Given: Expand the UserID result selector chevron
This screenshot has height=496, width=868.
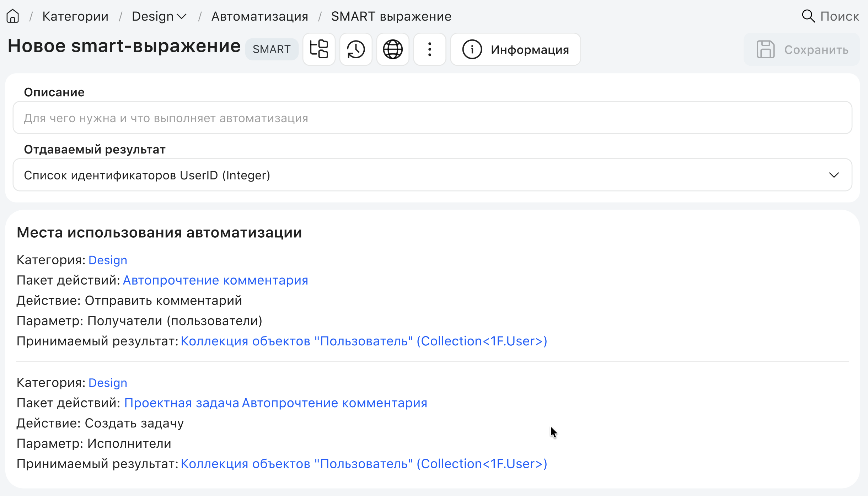Looking at the screenshot, I should pyautogui.click(x=834, y=175).
